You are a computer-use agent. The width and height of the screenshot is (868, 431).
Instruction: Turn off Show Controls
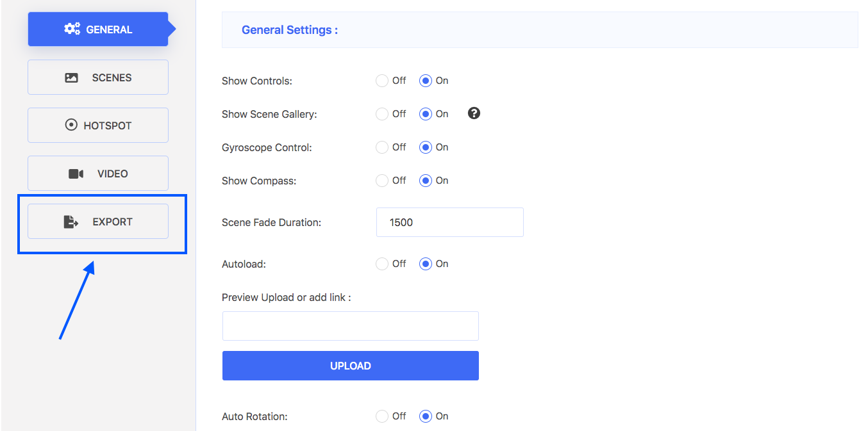click(382, 81)
